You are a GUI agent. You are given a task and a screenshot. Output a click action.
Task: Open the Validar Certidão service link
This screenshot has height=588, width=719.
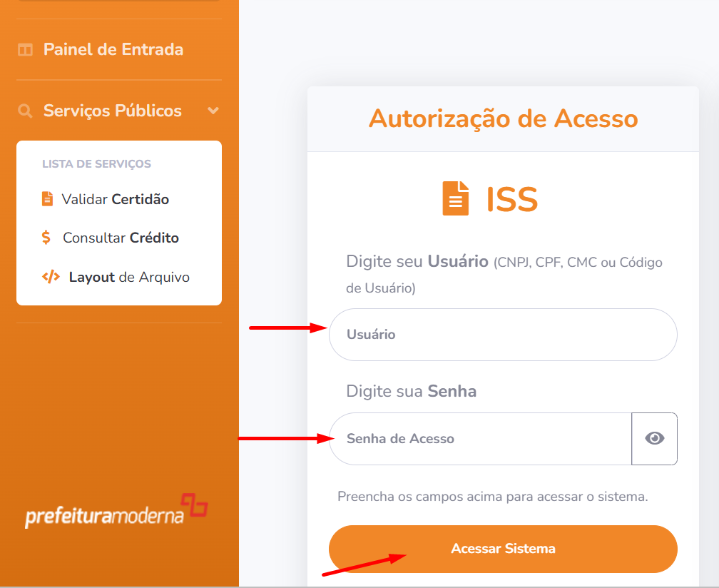[115, 199]
